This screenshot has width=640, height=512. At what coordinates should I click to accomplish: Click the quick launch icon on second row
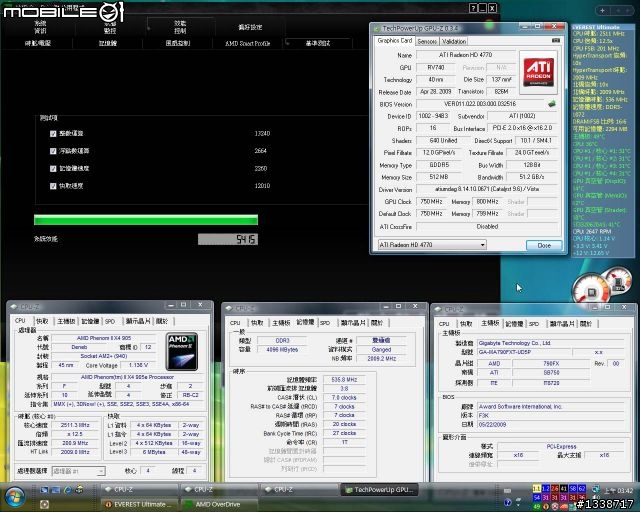(44, 504)
